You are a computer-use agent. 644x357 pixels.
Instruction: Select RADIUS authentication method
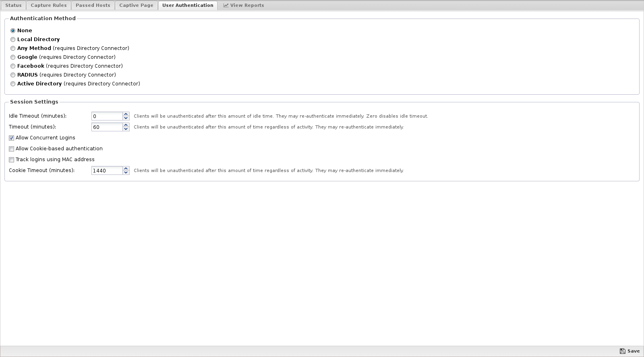pos(13,75)
